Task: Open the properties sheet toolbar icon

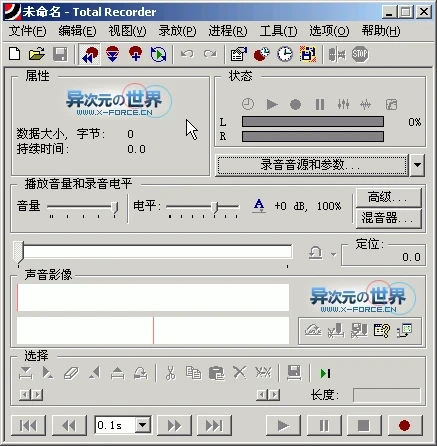Action: click(x=239, y=54)
